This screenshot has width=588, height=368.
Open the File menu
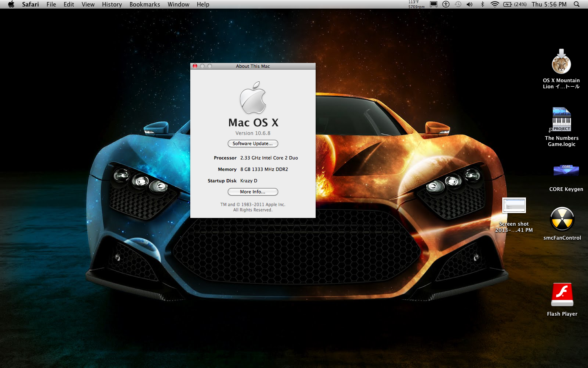(x=51, y=4)
